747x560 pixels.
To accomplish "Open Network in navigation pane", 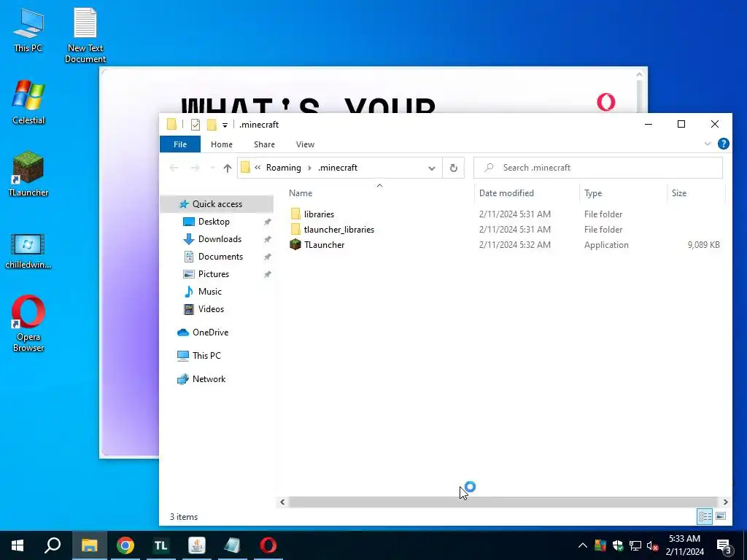I will [209, 379].
